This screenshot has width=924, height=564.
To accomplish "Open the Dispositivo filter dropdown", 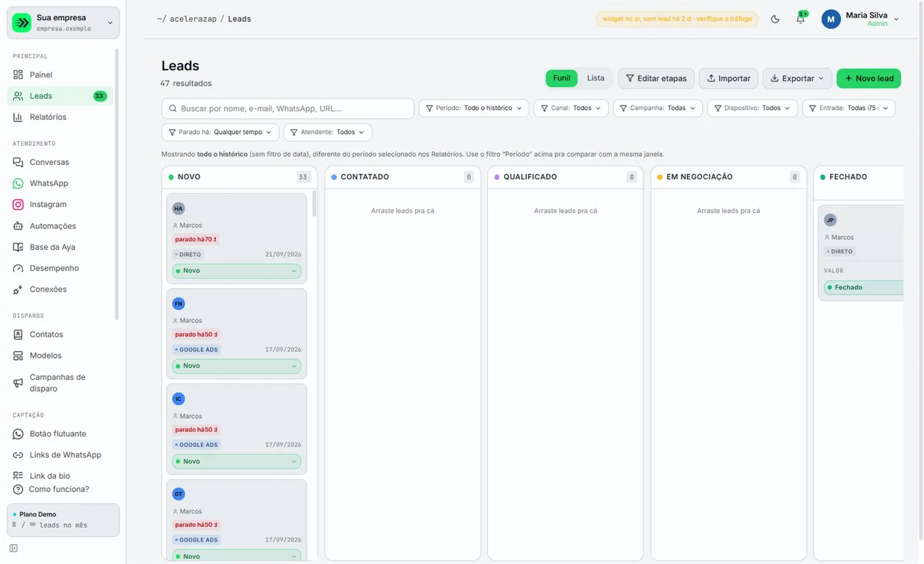I will [752, 108].
